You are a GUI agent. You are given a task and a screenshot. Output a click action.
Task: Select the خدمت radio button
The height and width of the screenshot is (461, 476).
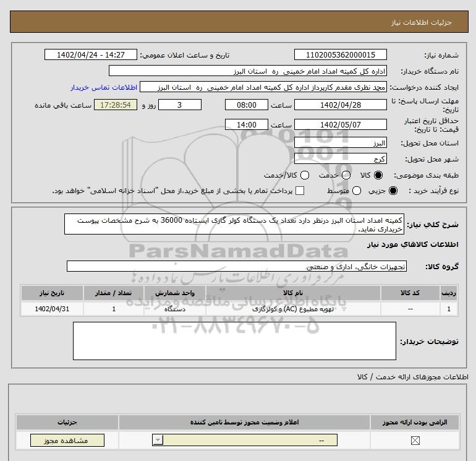346,175
